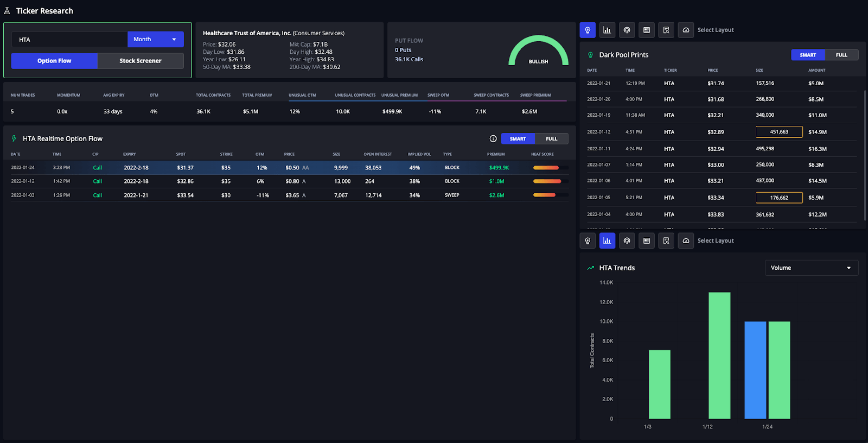
Task: Select the document search icon in top toolbar
Action: click(x=666, y=30)
